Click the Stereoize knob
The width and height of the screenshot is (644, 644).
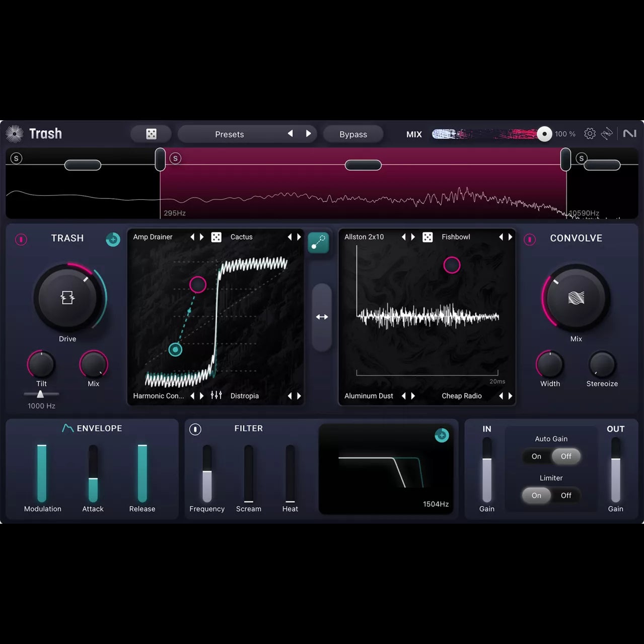[602, 365]
